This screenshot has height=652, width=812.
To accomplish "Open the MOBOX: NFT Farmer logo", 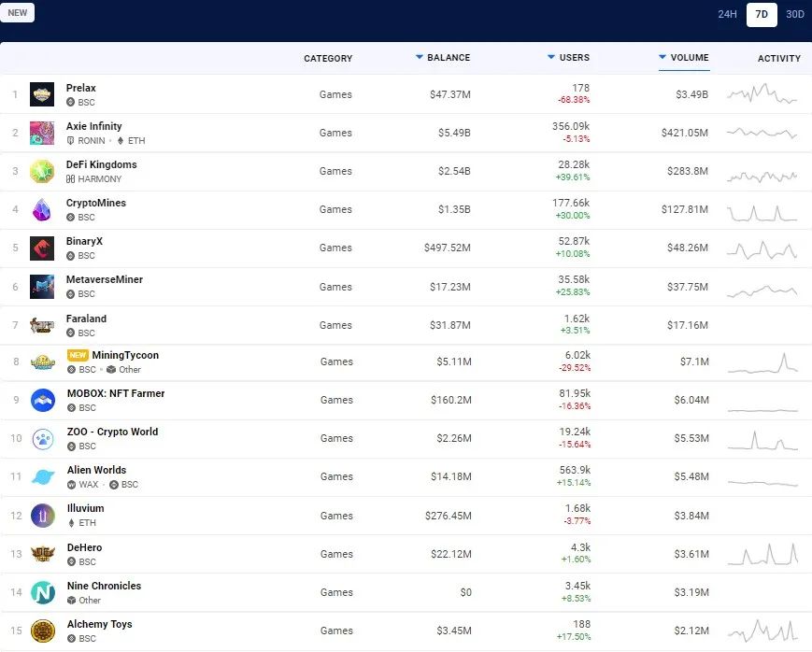I will [x=43, y=401].
